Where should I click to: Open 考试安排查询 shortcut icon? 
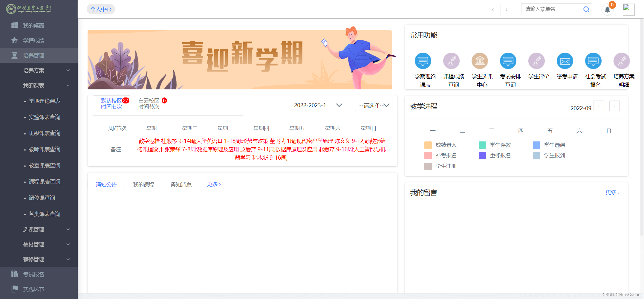point(508,61)
